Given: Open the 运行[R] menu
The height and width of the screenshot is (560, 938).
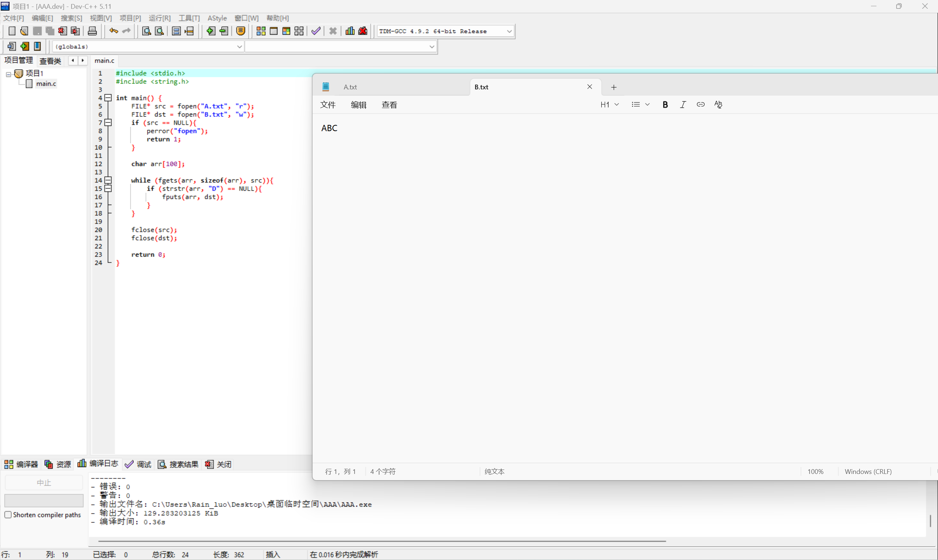Looking at the screenshot, I should (x=159, y=18).
